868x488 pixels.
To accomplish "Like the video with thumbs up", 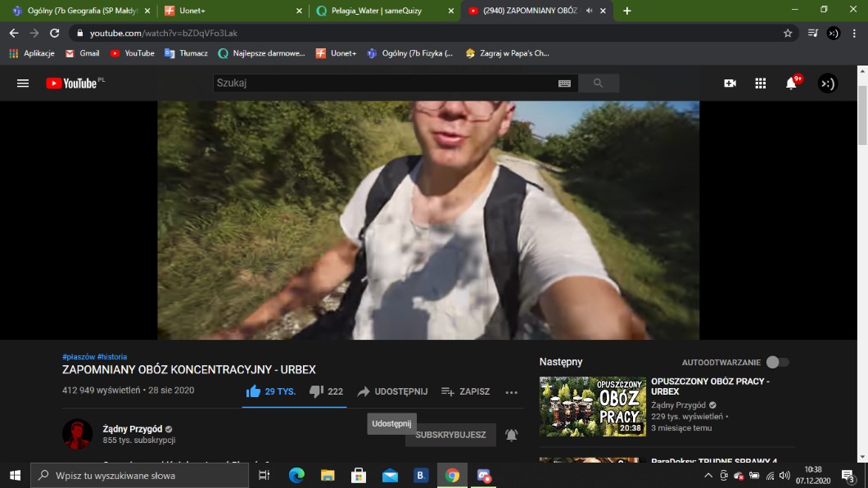I will point(254,391).
